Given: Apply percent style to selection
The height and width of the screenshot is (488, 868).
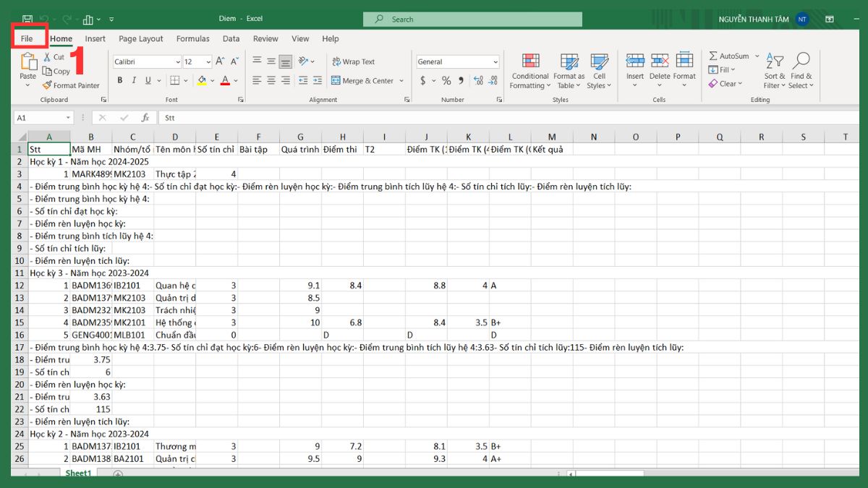Looking at the screenshot, I should click(446, 82).
